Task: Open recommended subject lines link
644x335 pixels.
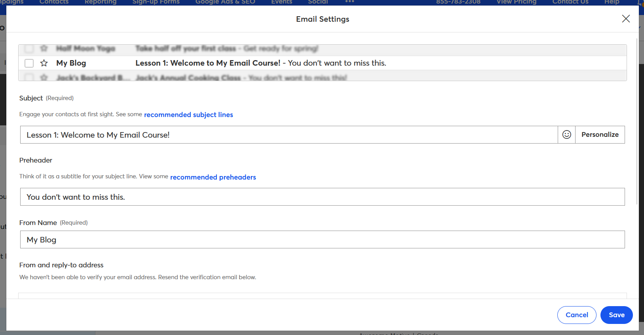Action: pos(188,115)
